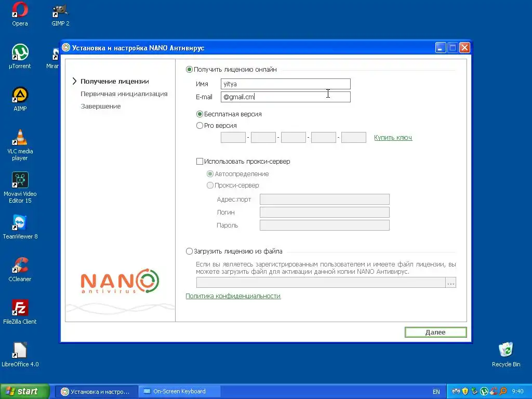Click the 'Пароль' proxy field
Viewport: 532px width, 399px height.
point(325,225)
